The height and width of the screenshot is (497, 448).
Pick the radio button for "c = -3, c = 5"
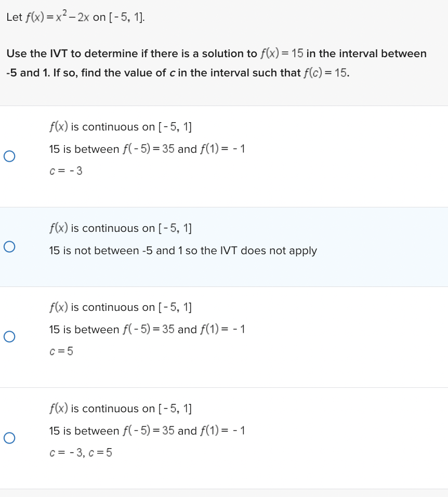pos(8,438)
